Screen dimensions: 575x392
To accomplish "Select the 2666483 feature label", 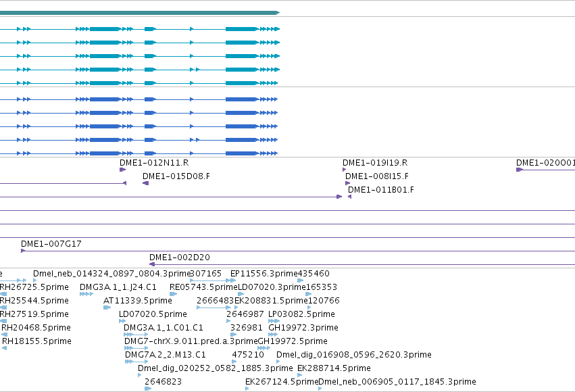I will point(216,301).
